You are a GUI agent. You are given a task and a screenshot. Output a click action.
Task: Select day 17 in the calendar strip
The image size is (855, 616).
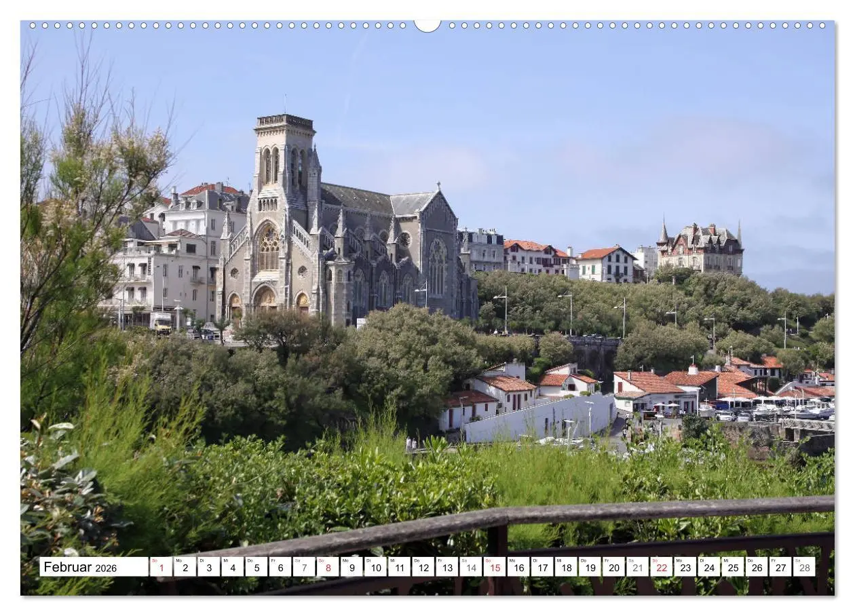(541, 567)
